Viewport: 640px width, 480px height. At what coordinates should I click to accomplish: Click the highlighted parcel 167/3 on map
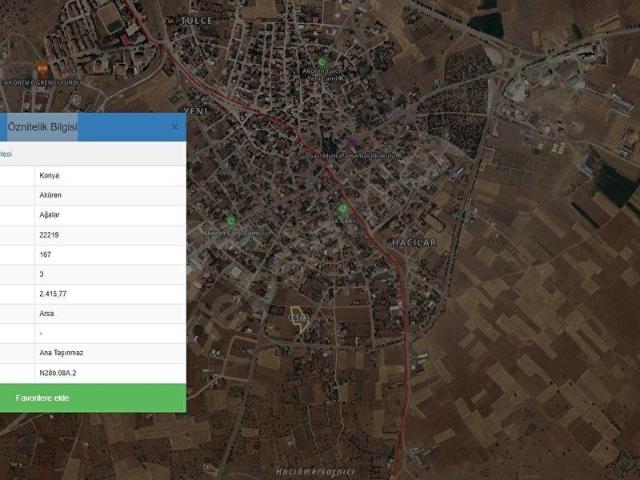pos(300,318)
